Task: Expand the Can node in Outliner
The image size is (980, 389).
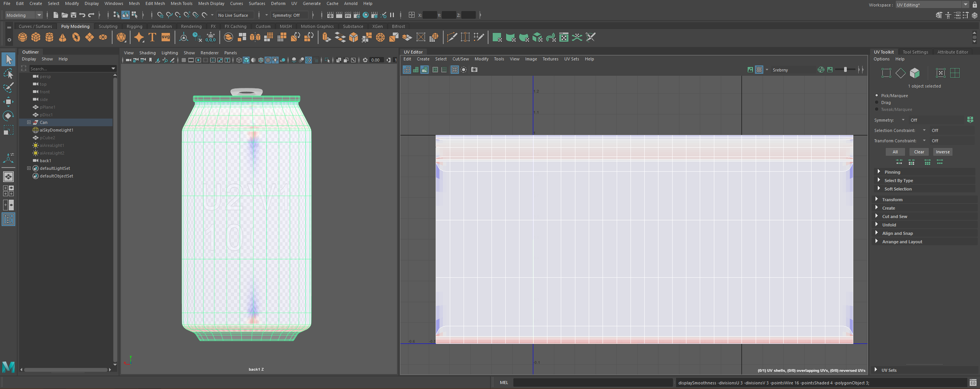Action: (x=29, y=122)
